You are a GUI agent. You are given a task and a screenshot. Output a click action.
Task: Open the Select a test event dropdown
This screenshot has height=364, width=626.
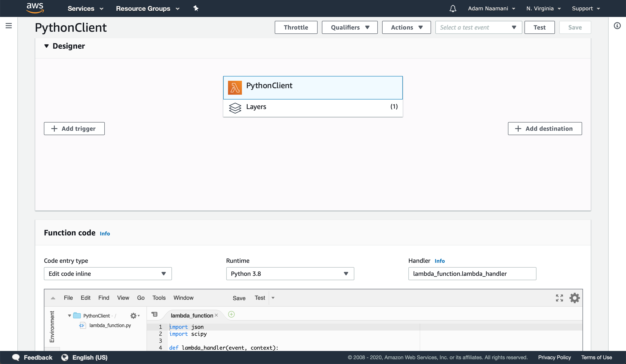[478, 27]
